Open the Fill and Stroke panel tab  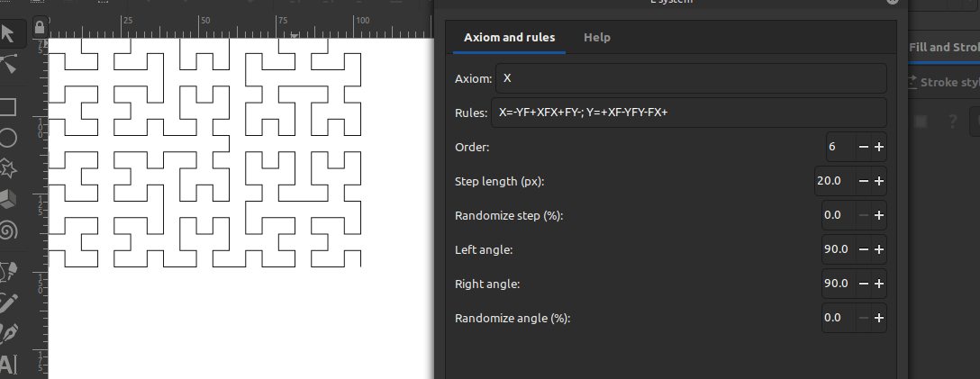(944, 48)
